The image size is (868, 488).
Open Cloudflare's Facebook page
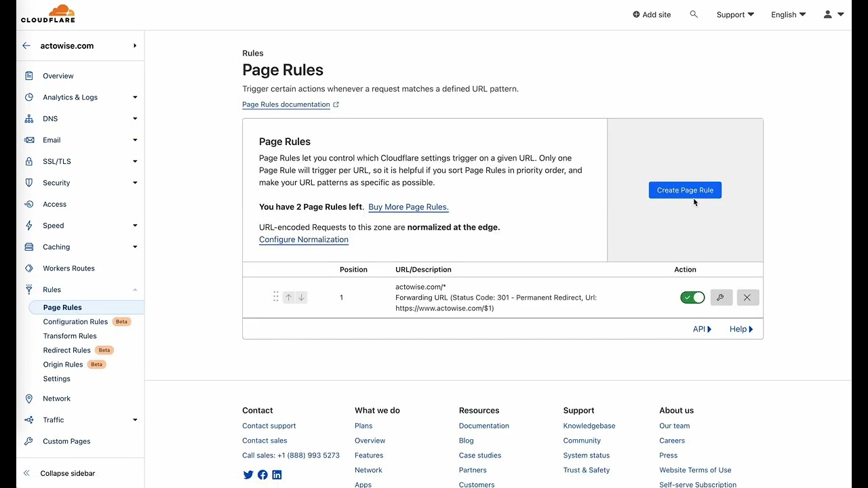click(262, 474)
